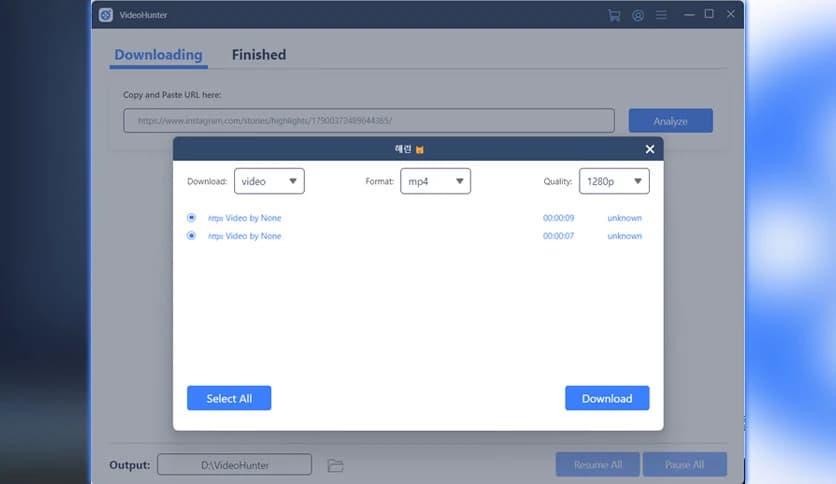Open the Format mp4 dropdown
This screenshot has width=836, height=484.
point(435,181)
